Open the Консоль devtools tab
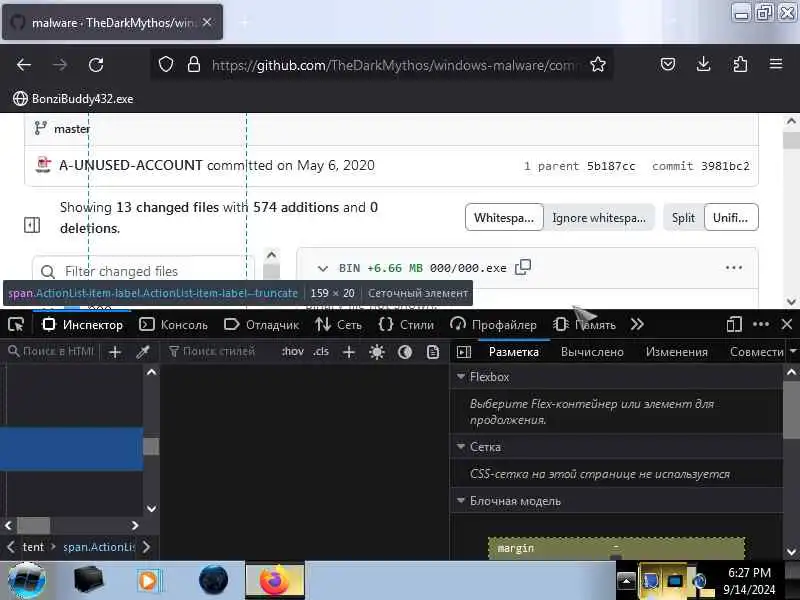 pos(173,324)
